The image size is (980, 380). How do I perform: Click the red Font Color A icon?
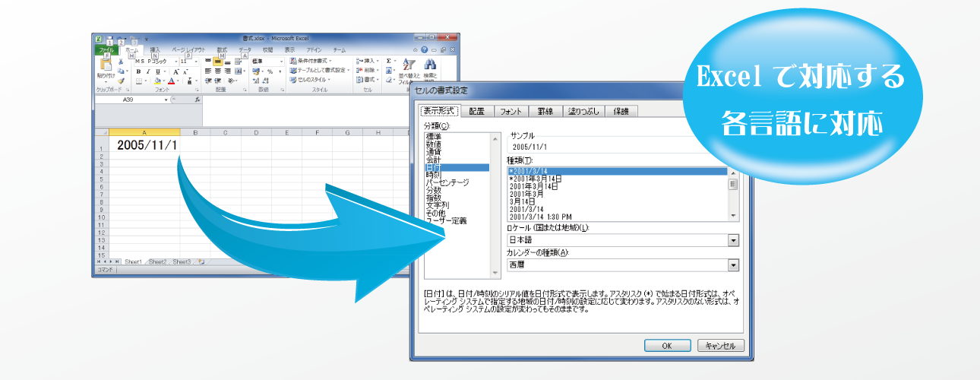click(172, 81)
